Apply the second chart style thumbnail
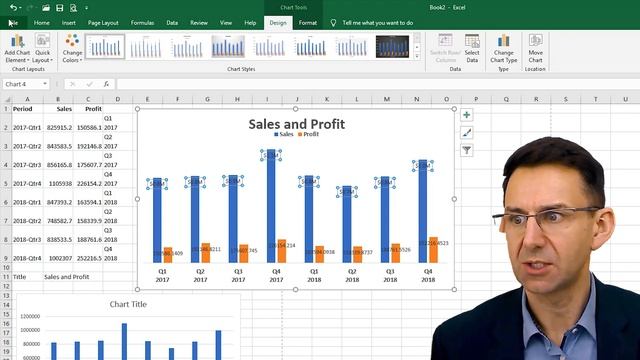Image resolution: width=640 pixels, height=360 pixels. point(146,47)
